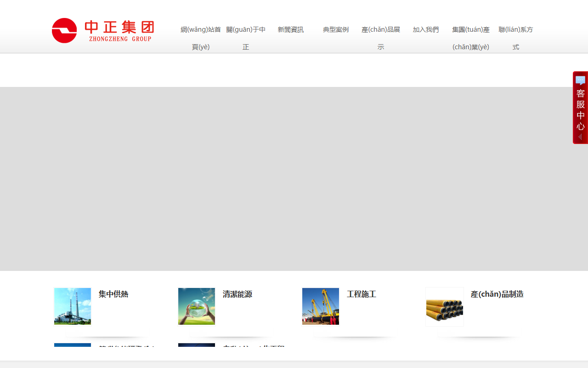Click the power plant thumbnail for 集中供熱
The width and height of the screenshot is (588, 368).
coord(73,306)
